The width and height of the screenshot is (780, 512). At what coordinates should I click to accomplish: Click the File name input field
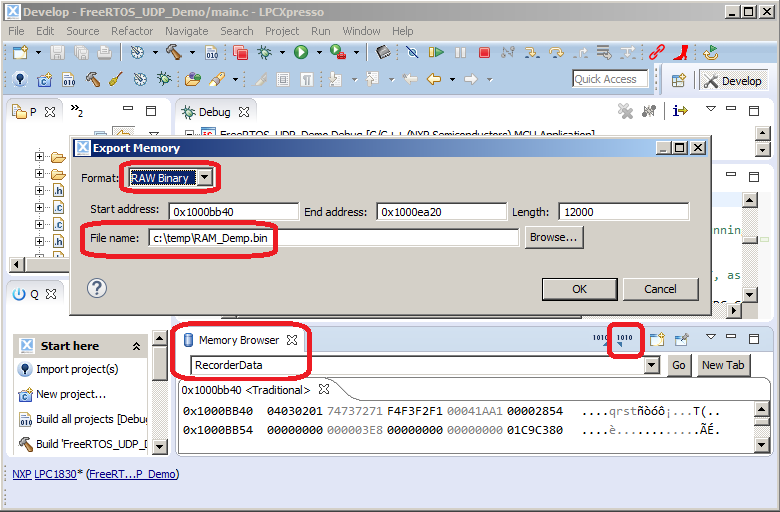coord(332,238)
